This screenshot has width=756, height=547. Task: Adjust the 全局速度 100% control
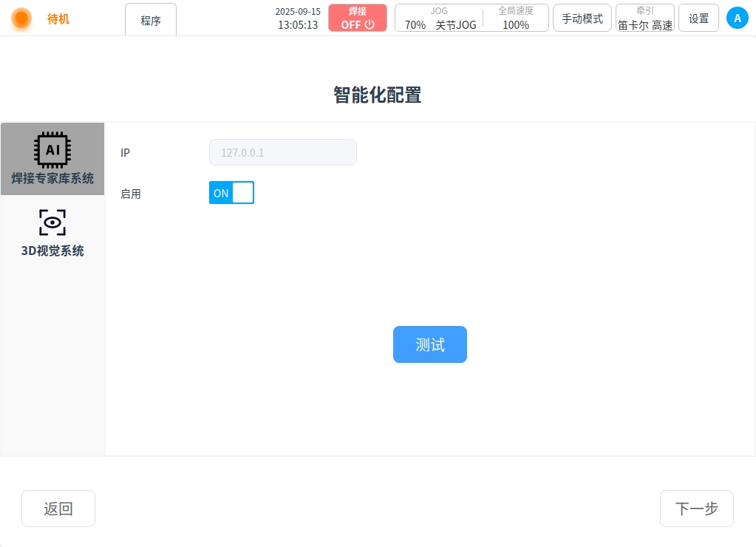tap(516, 24)
